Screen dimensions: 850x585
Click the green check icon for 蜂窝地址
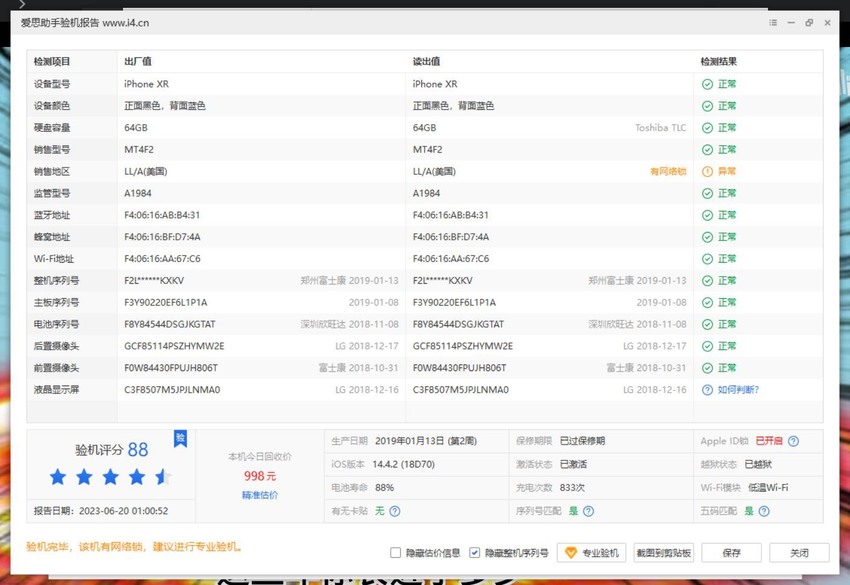[707, 237]
